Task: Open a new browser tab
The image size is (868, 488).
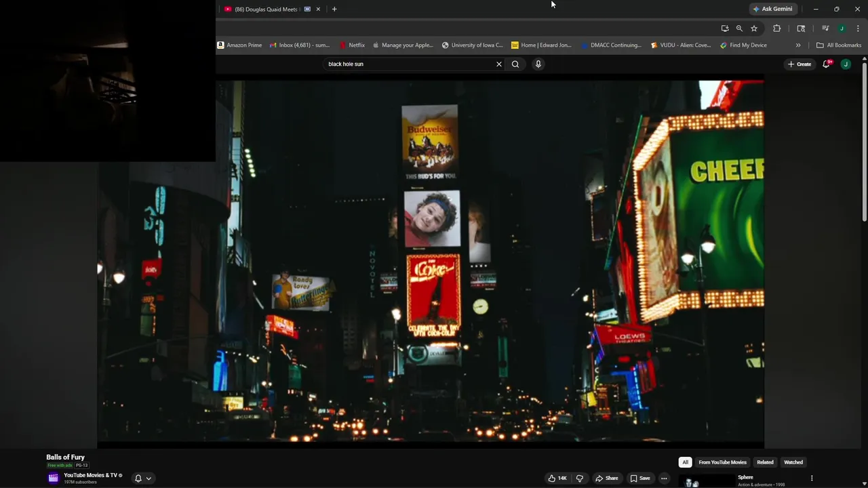Action: [334, 9]
